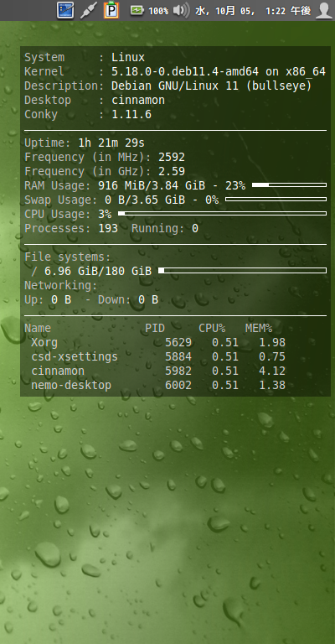
Task: Click the System value Linux
Action: pos(128,58)
